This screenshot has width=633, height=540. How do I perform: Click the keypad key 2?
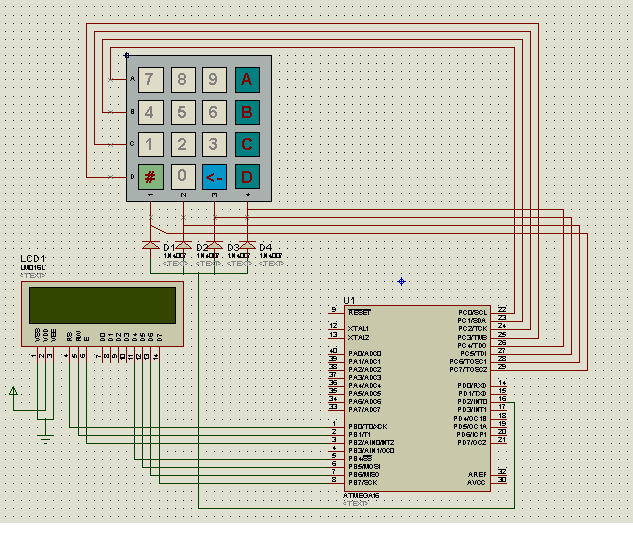(183, 144)
